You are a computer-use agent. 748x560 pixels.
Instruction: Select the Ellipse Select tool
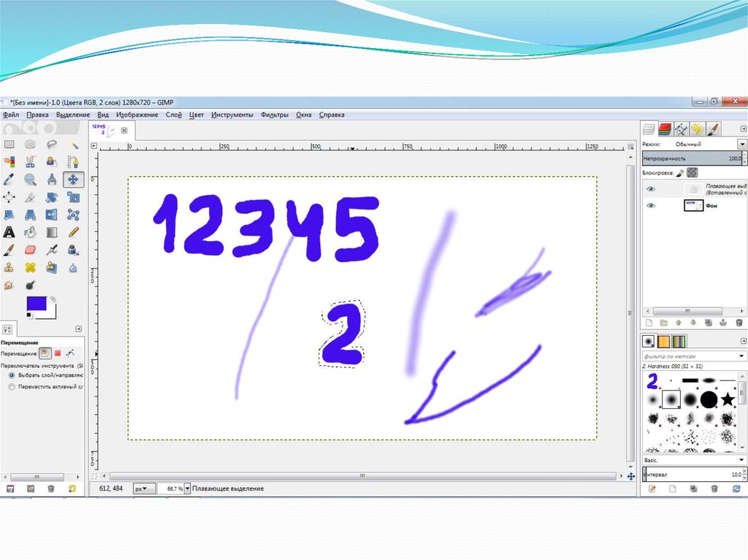[30, 145]
